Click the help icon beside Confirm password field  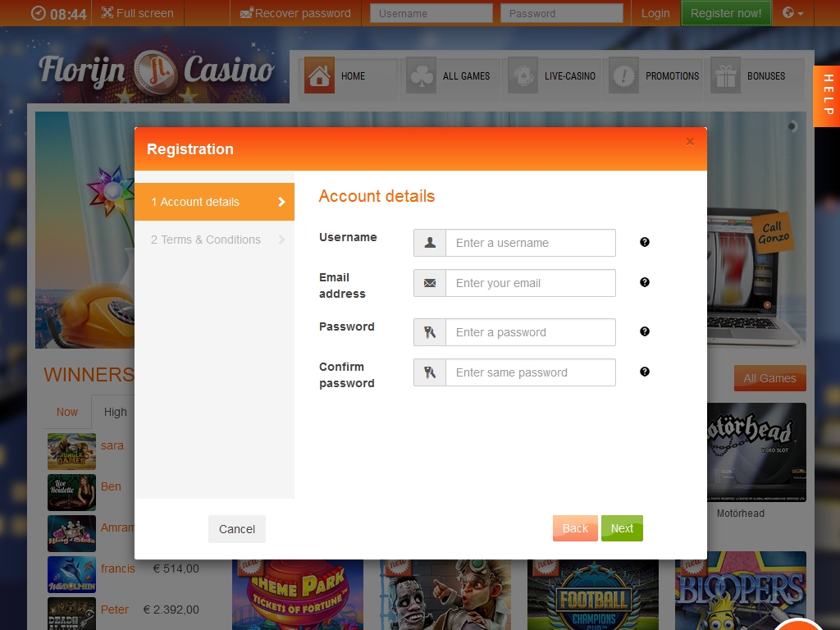pos(645,372)
